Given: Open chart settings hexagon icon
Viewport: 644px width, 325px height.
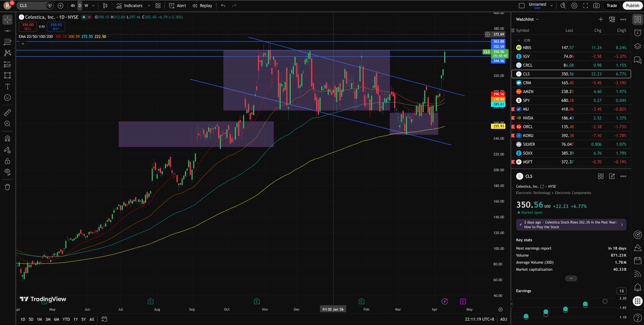Looking at the screenshot, I should pyautogui.click(x=574, y=6).
